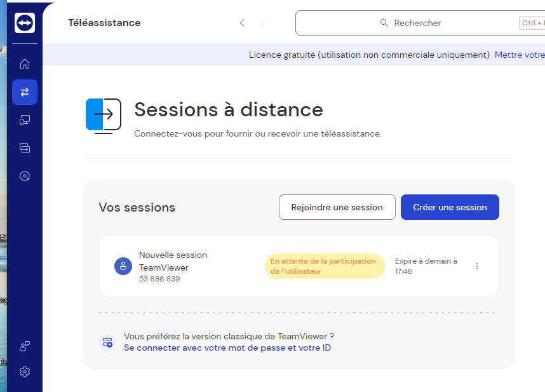
Task: Click the 'En attente de la participation' badge
Action: [325, 266]
